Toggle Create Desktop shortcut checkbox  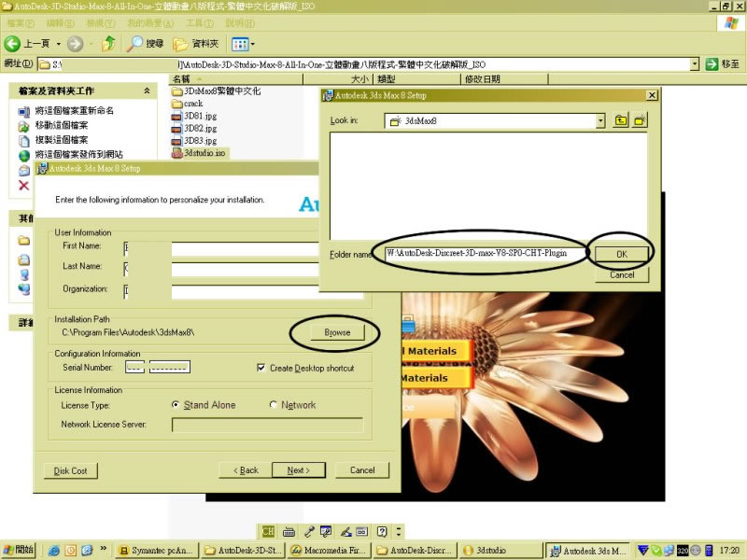[261, 368]
